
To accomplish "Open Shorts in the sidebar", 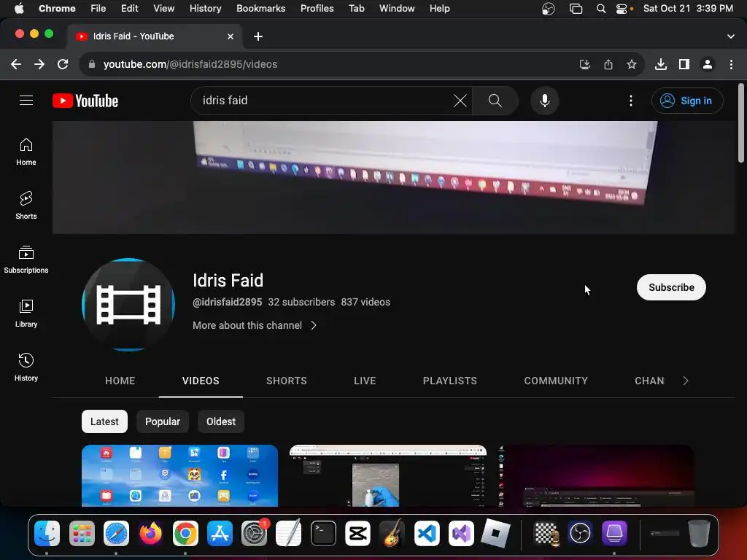I will coord(26,206).
